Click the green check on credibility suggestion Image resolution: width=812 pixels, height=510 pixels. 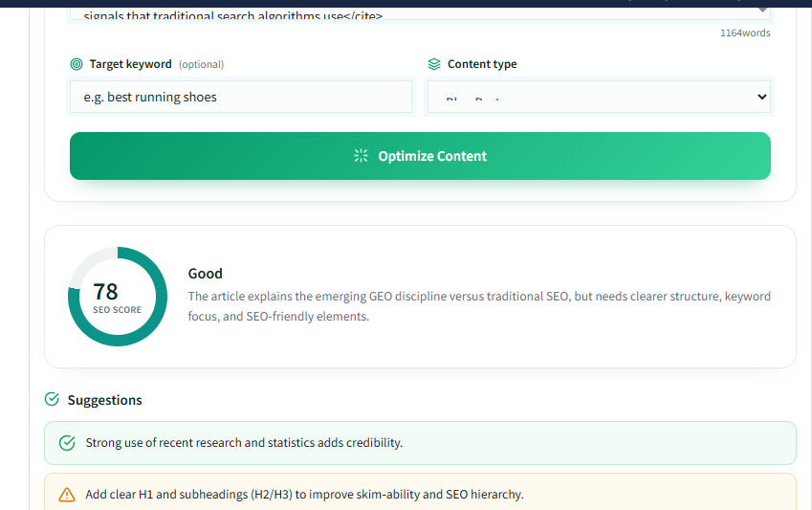[x=67, y=443]
